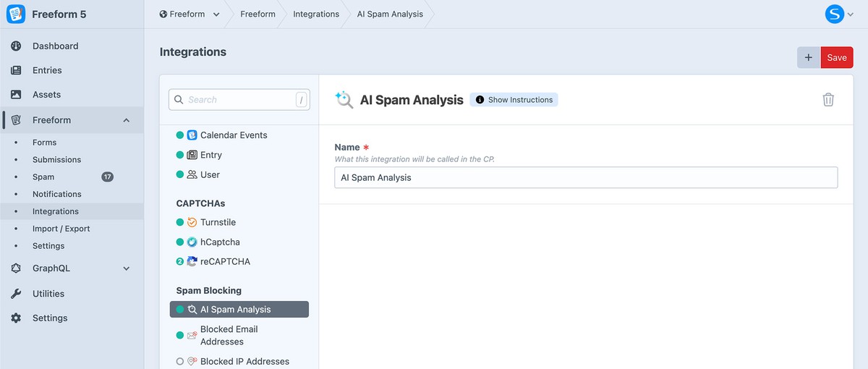The width and height of the screenshot is (868, 369).
Task: Click the green status dot beside Turnstile
Action: point(180,222)
